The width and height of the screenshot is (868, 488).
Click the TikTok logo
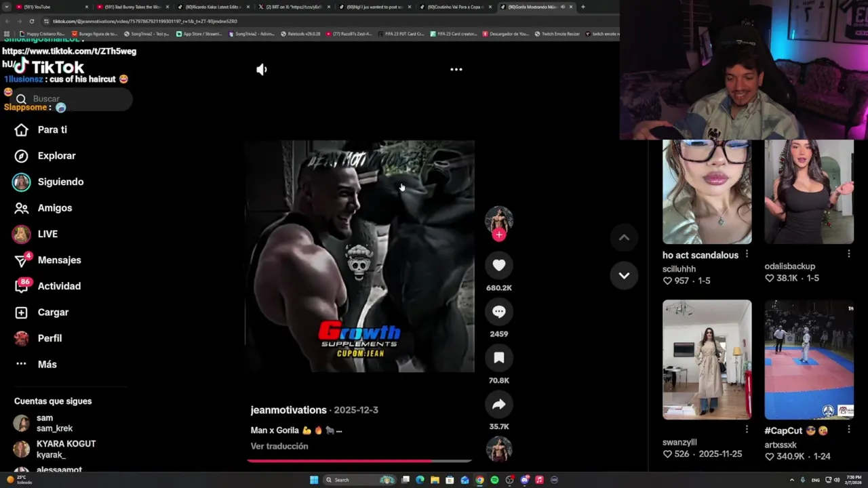[x=49, y=66]
